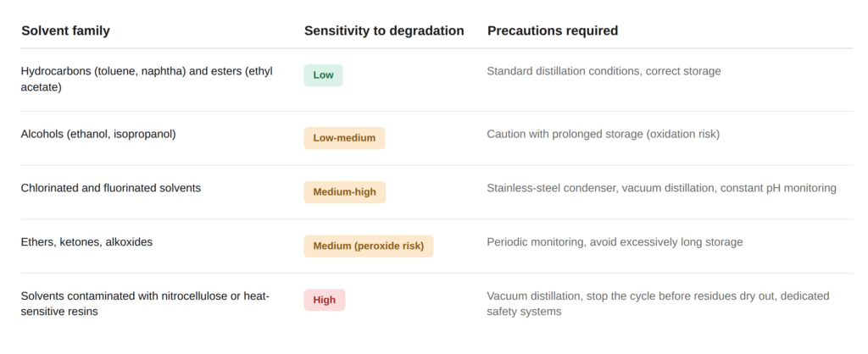
Task: Click the dedicated safety systems text
Action: point(658,304)
